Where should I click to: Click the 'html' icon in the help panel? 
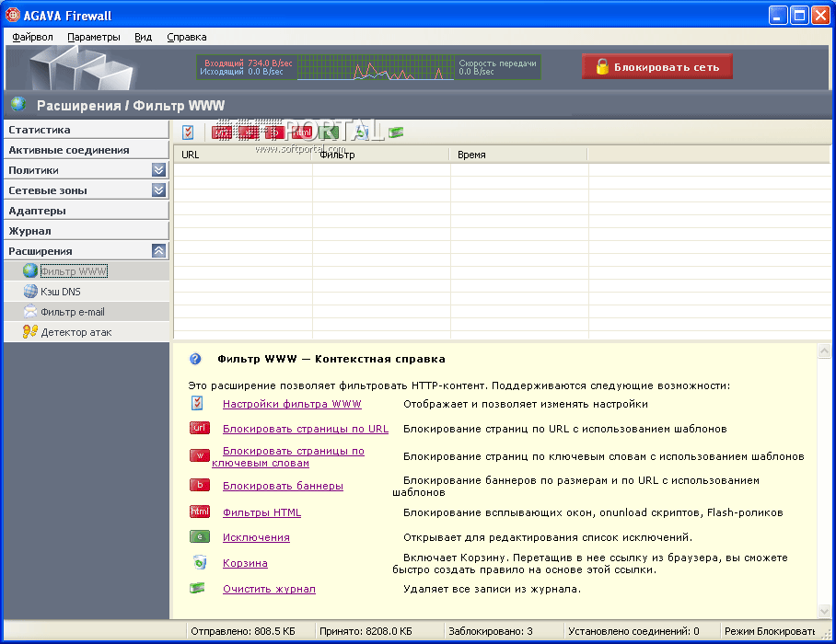[x=200, y=512]
